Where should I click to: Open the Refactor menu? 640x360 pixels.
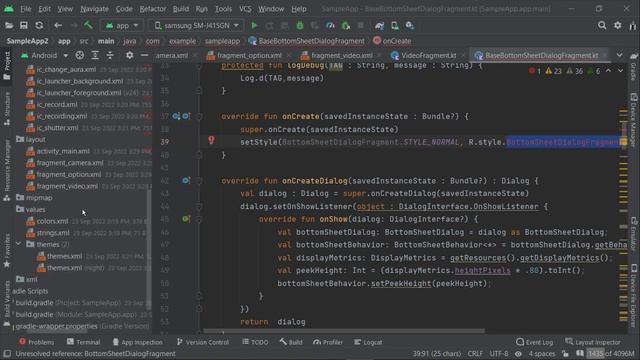click(153, 9)
